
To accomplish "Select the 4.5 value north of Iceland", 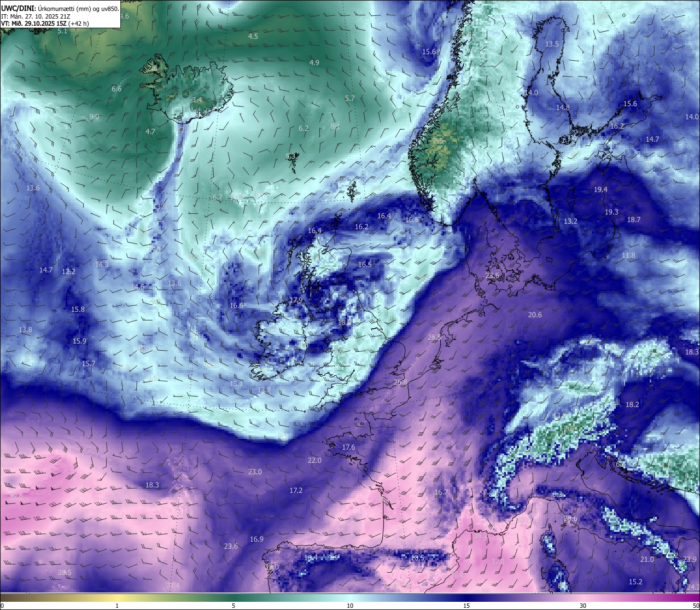I will [x=253, y=36].
